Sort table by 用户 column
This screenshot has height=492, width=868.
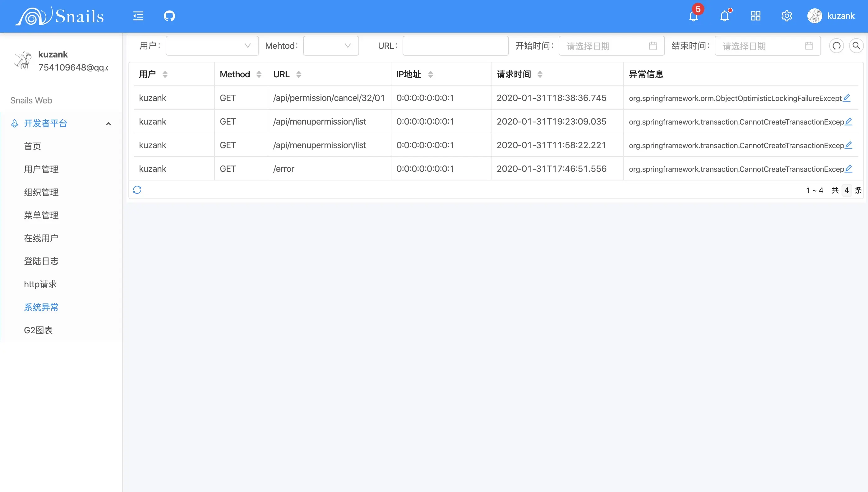pyautogui.click(x=165, y=74)
